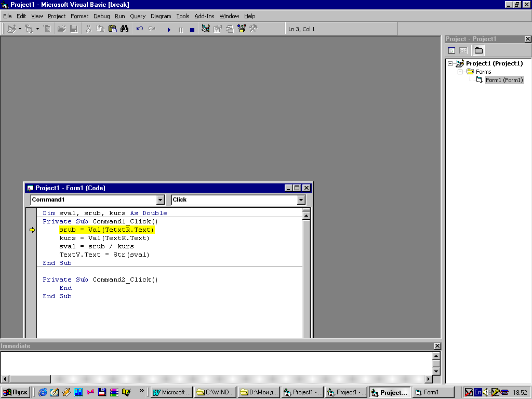
Task: Open the Command1 object dropdown
Action: (160, 200)
